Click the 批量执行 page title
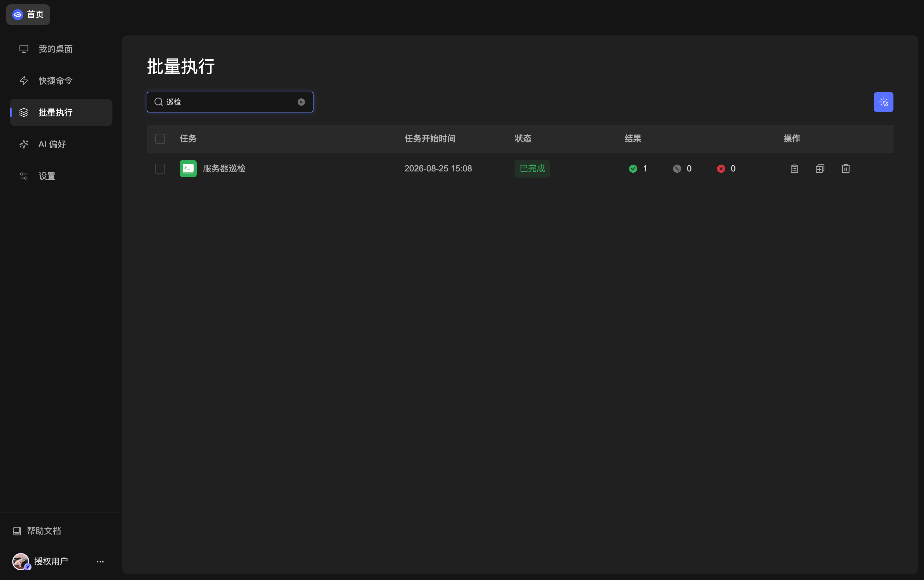924x580 pixels. [181, 67]
